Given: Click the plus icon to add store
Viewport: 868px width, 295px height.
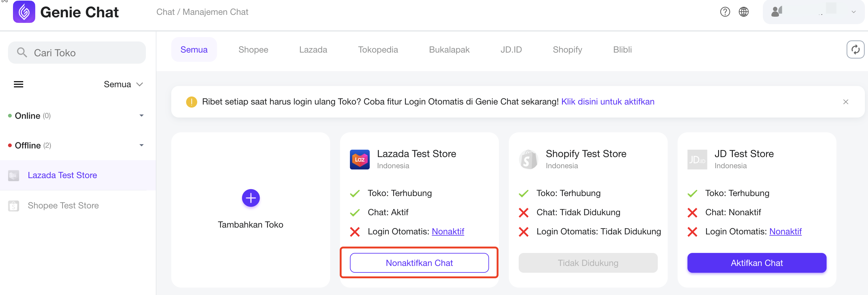Looking at the screenshot, I should pos(251,198).
